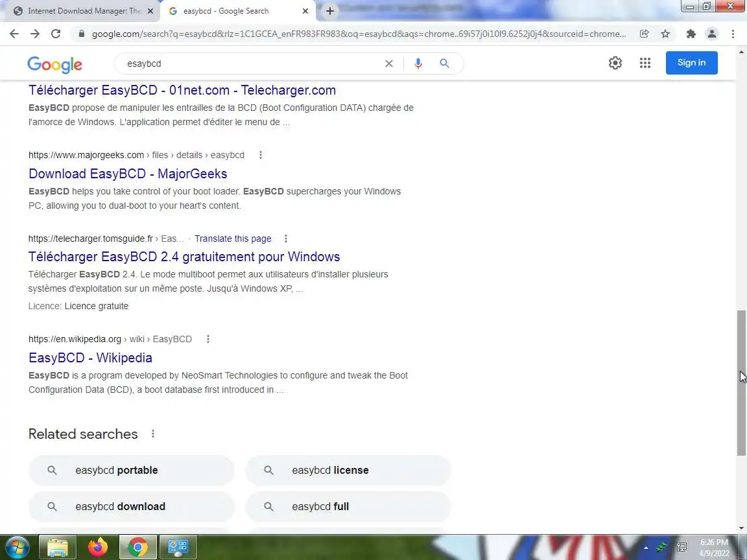Screen dimensions: 747x560
Task: Click the Google logo
Action: [54, 64]
